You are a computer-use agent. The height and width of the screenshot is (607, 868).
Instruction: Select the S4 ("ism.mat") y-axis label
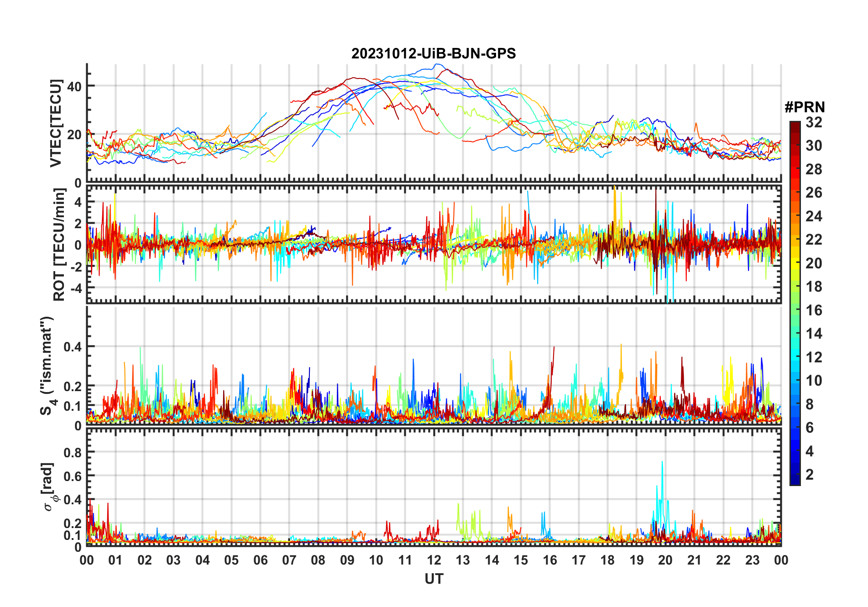47,366
